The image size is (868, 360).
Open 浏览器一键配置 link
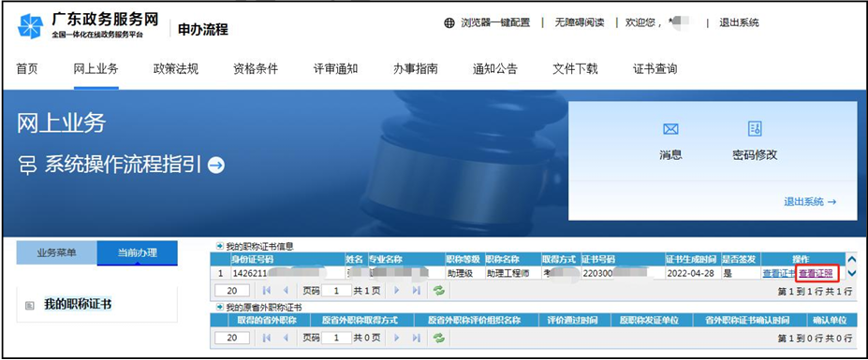pyautogui.click(x=495, y=22)
